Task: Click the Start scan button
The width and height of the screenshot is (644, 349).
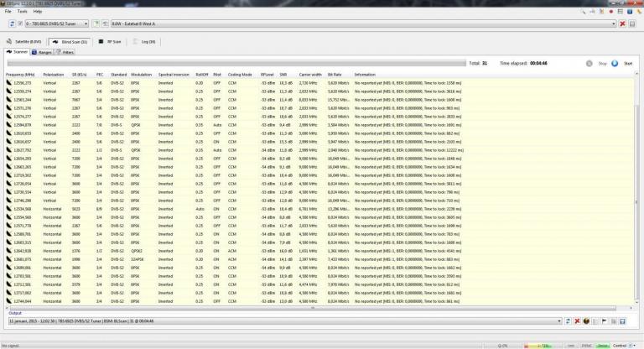Action: [x=615, y=63]
